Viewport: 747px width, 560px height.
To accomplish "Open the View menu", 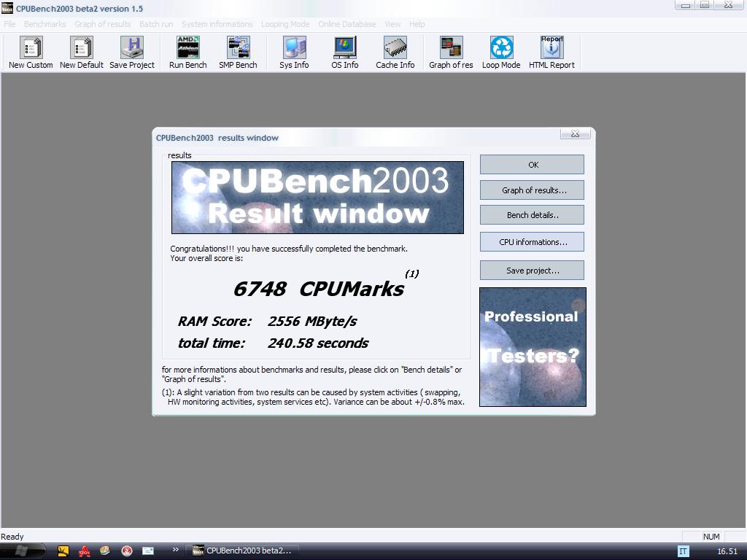I will (392, 24).
